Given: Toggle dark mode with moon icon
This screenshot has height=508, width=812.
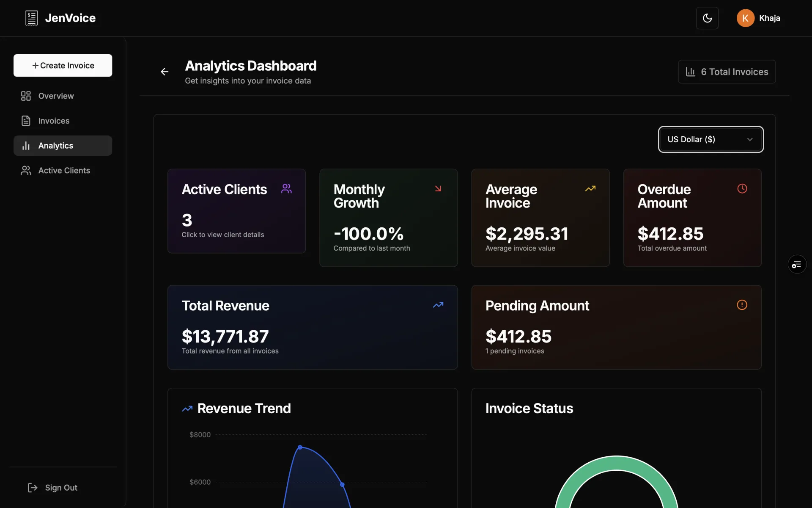Looking at the screenshot, I should coord(707,18).
